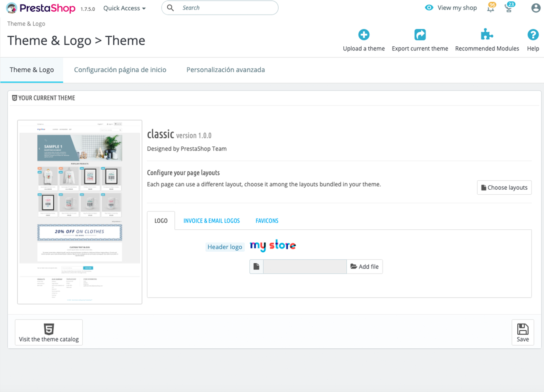The image size is (544, 392).
Task: Click the Choose layouts button
Action: (504, 188)
